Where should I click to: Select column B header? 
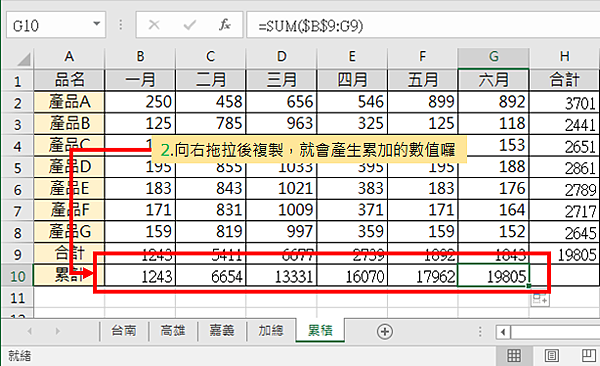pos(140,57)
